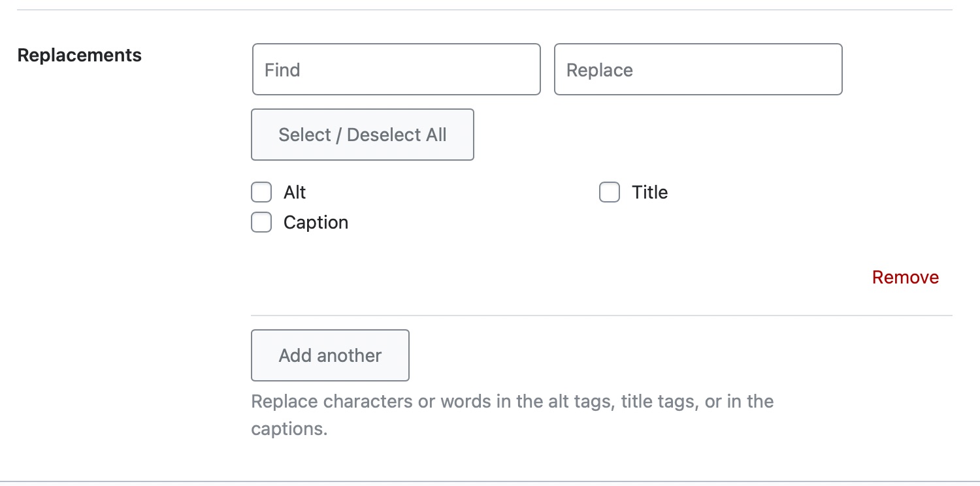The height and width of the screenshot is (486, 980).
Task: Tick the Alt checkbox
Action: [261, 192]
